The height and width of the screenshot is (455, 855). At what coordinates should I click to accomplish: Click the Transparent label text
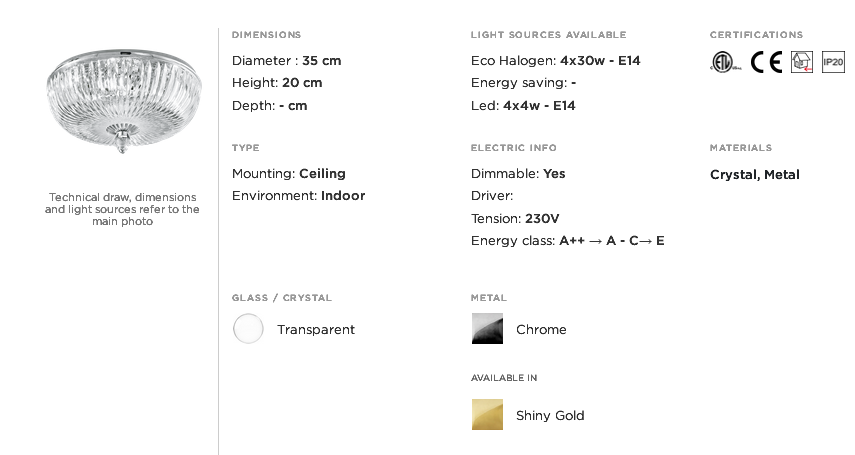point(316,330)
